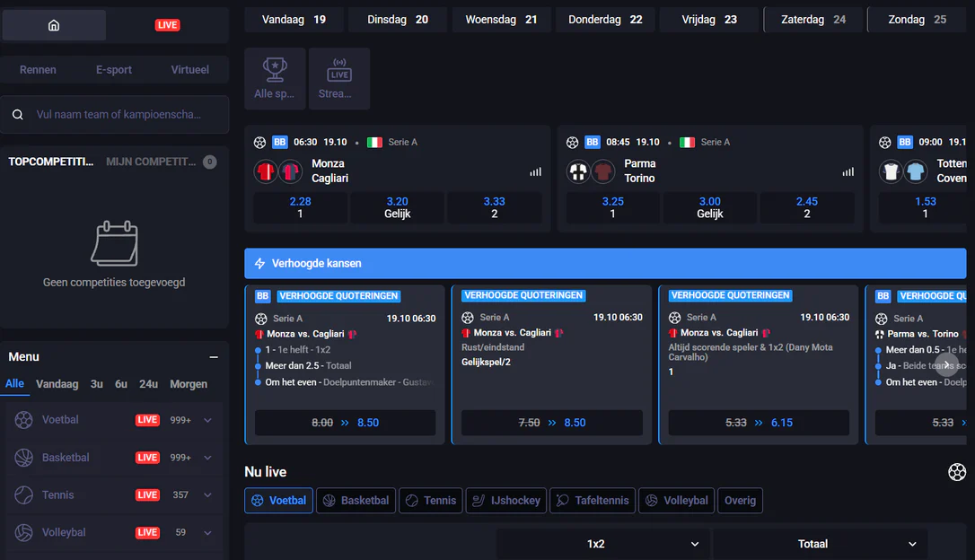Collapse the Menu section with minus icon
The height and width of the screenshot is (560, 975).
(214, 357)
